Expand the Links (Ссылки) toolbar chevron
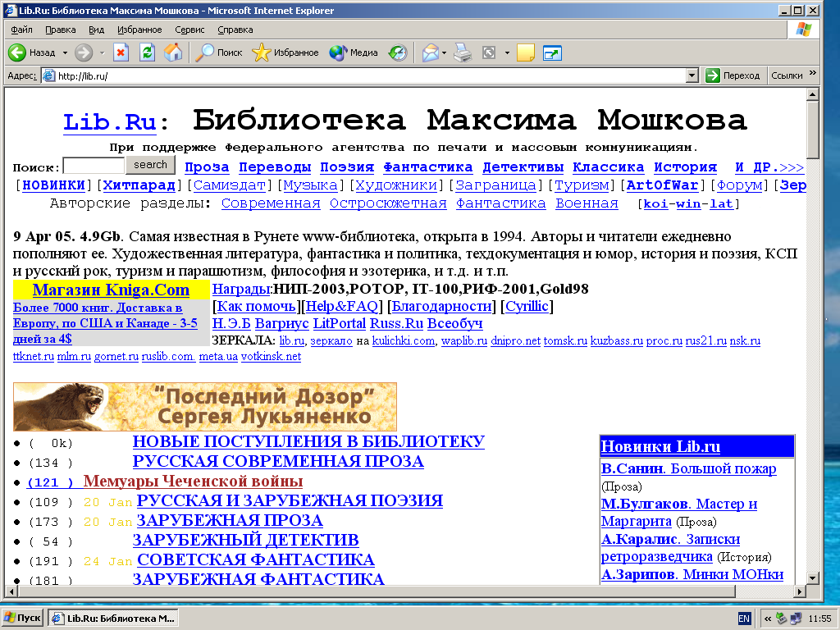 click(x=813, y=73)
